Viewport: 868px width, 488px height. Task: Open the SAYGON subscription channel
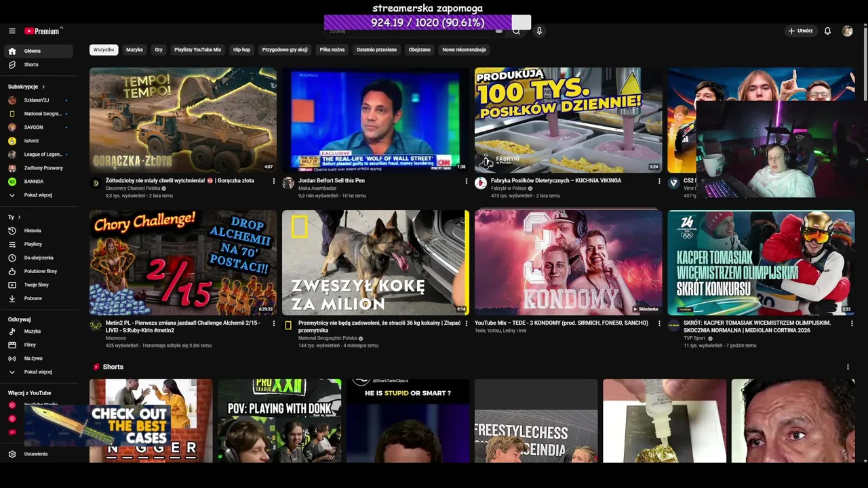coord(39,127)
